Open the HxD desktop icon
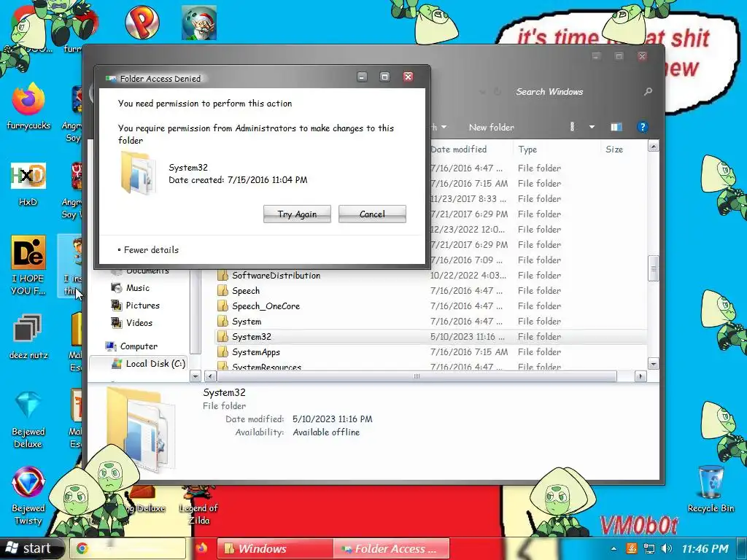Screen dimensions: 747x560 (x=28, y=184)
